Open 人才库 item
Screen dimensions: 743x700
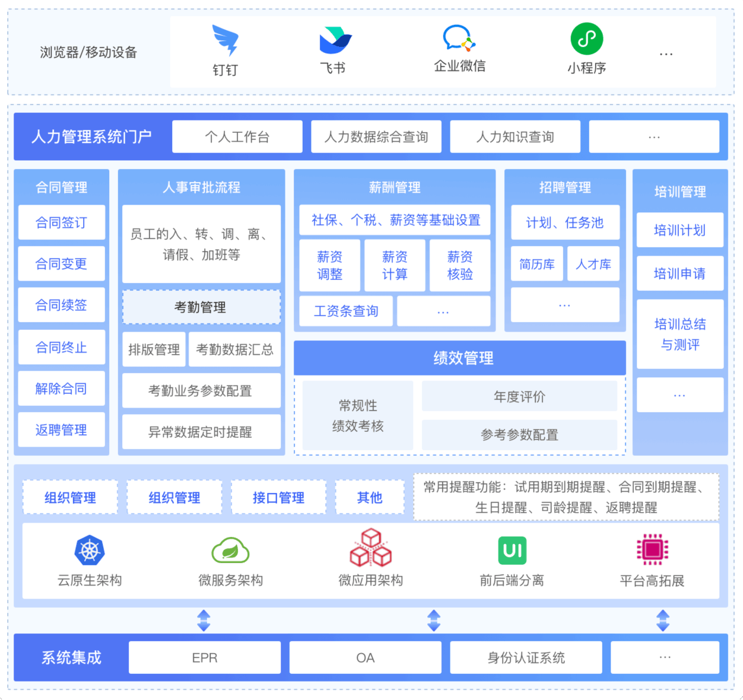[x=593, y=264]
